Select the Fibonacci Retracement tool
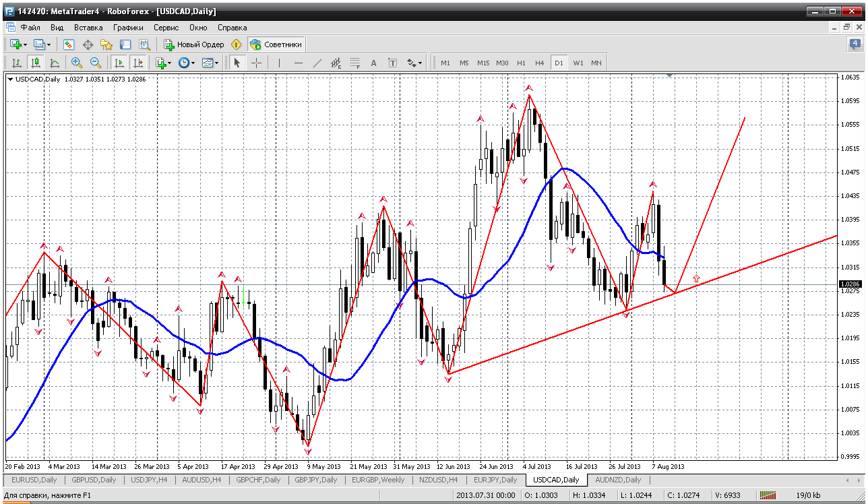The width and height of the screenshot is (868, 504). pyautogui.click(x=355, y=63)
